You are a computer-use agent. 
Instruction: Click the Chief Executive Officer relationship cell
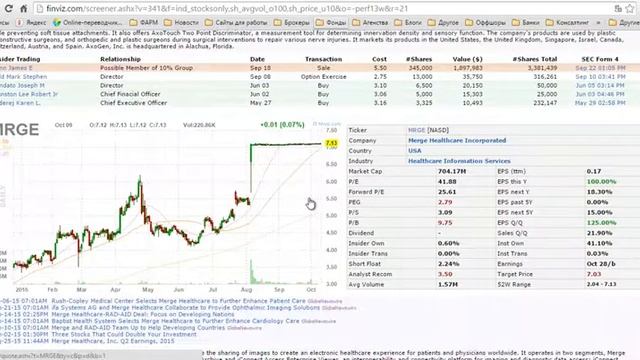pyautogui.click(x=133, y=103)
